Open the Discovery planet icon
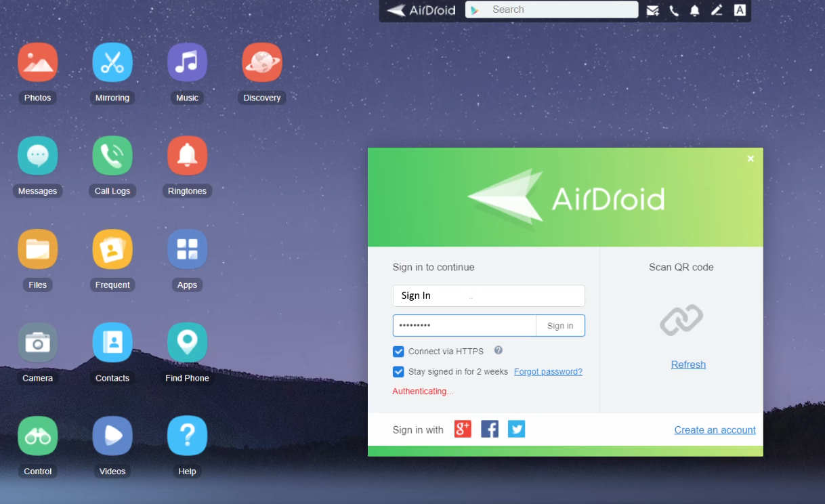Screen dimensions: 825x504 pyautogui.click(x=262, y=62)
